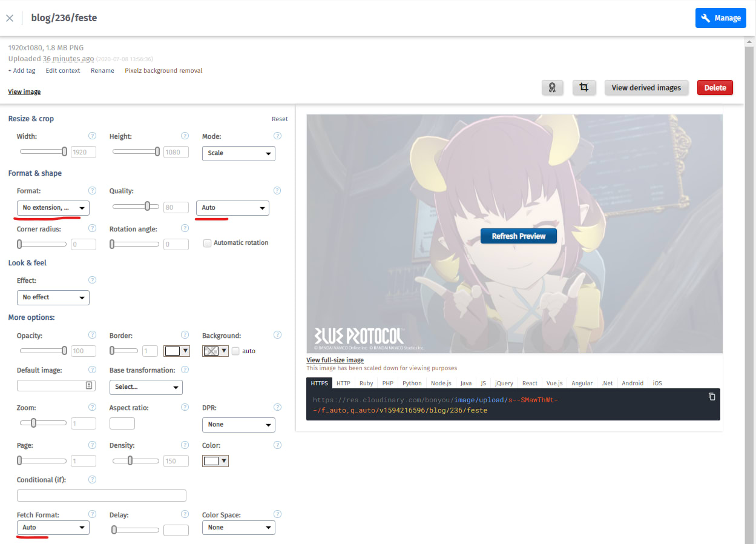
Task: Open help icon next to Mode
Action: pos(277,136)
